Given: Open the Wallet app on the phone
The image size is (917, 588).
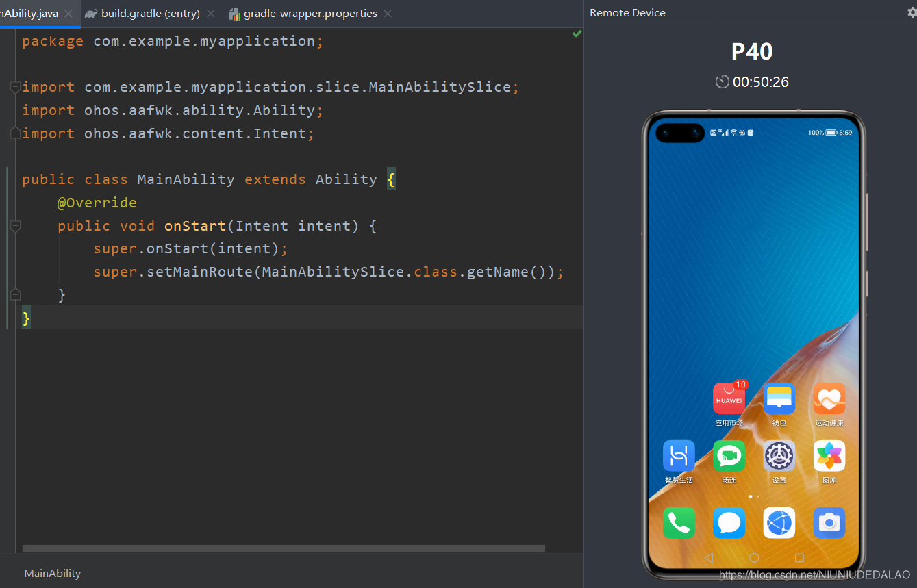Looking at the screenshot, I should coord(779,399).
